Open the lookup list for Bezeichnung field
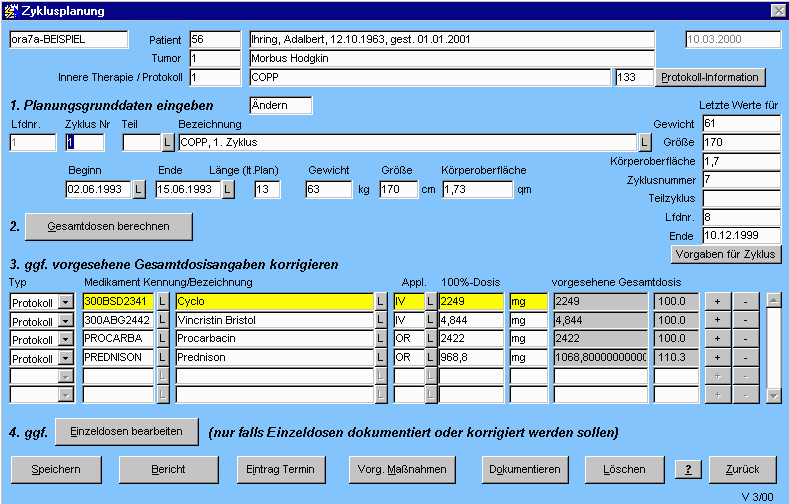 coord(644,142)
